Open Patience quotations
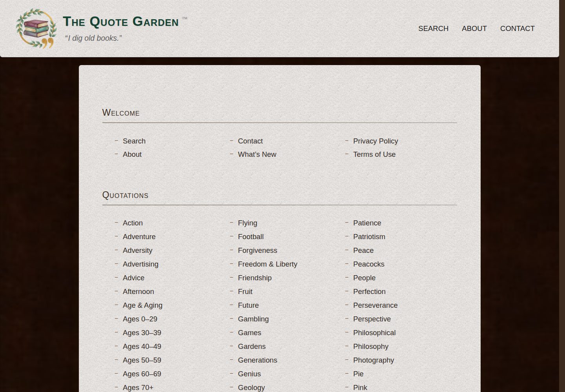 point(367,223)
